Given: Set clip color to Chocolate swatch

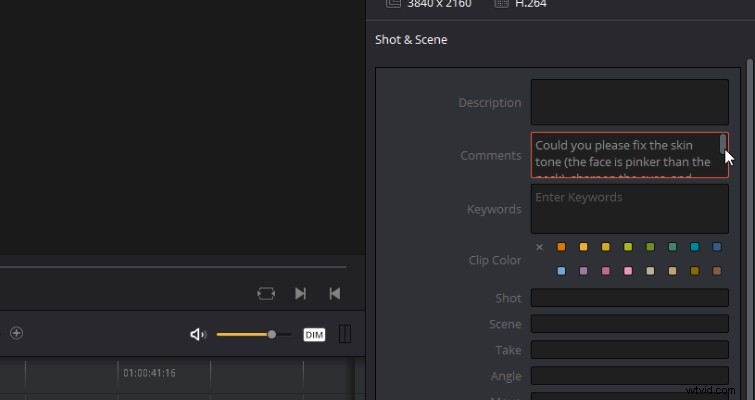Looking at the screenshot, I should [717, 271].
